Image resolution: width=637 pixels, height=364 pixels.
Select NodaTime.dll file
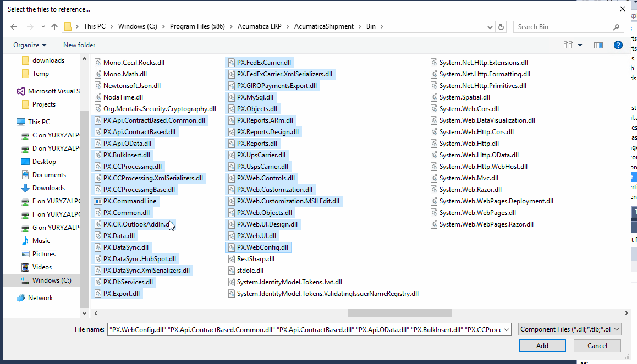118,97
